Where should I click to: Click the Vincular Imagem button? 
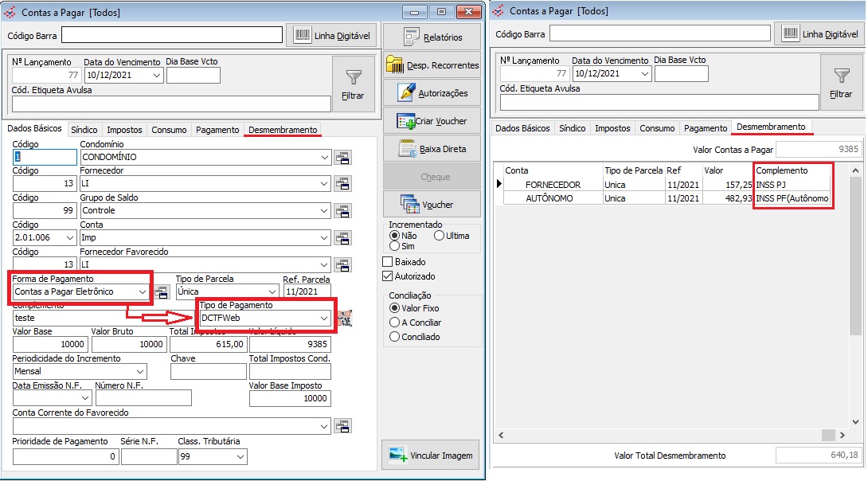(431, 456)
